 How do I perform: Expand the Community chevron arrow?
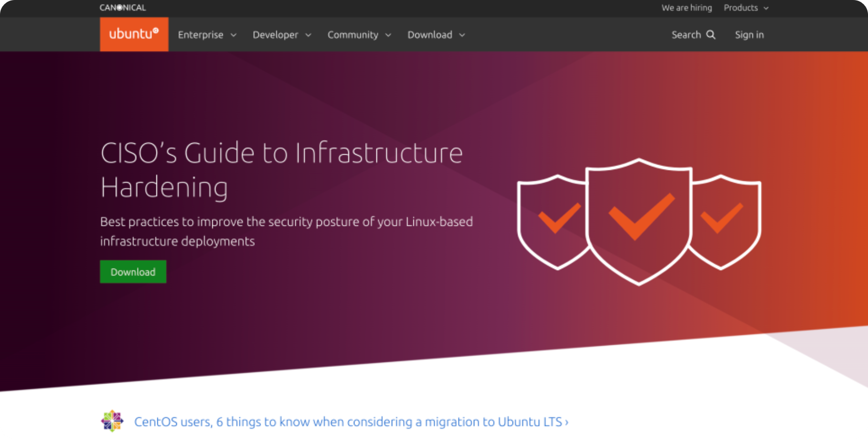[x=388, y=35]
